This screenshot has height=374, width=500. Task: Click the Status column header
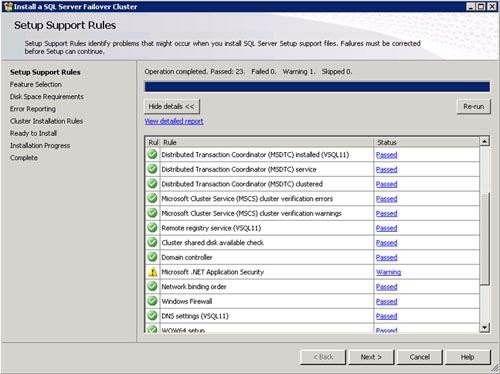427,142
